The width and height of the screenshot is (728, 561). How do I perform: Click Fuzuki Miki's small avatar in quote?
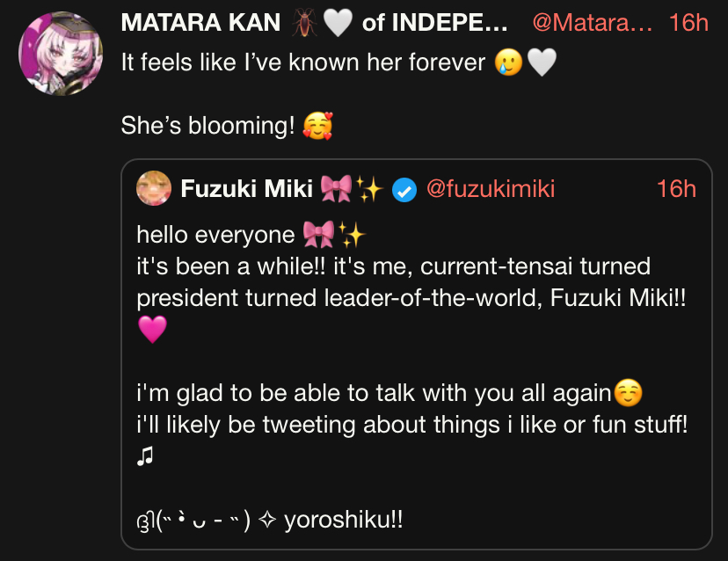point(153,188)
